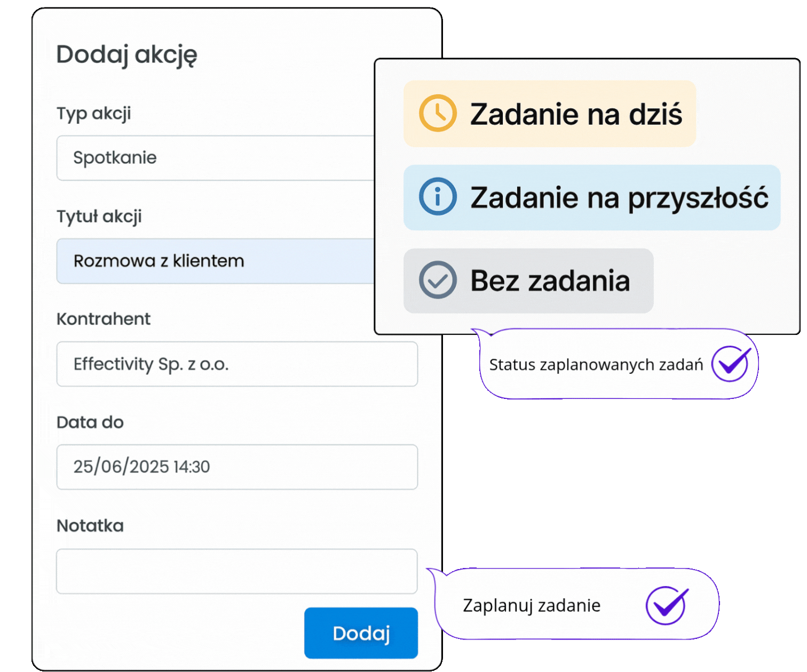Choose 'Bez zadania' as task status
Image resolution: width=807 pixels, height=672 pixels.
[x=527, y=279]
